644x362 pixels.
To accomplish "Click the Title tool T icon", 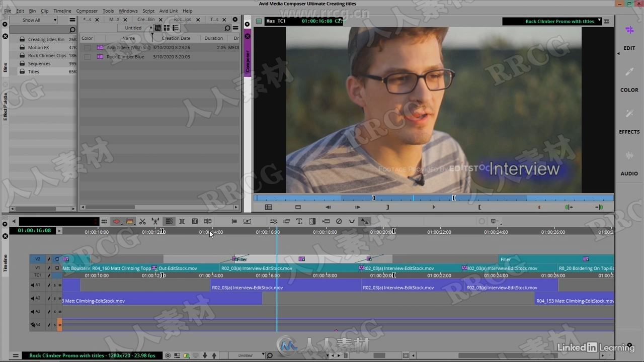I will pos(299,221).
